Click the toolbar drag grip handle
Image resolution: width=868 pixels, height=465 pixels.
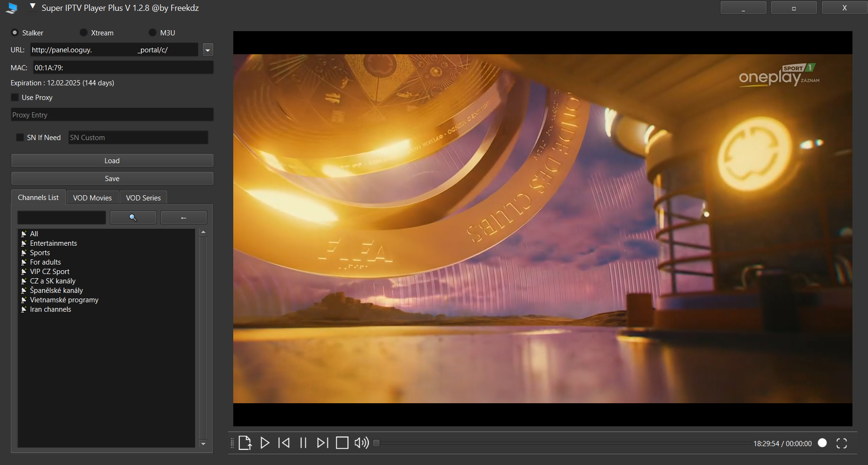[x=232, y=443]
